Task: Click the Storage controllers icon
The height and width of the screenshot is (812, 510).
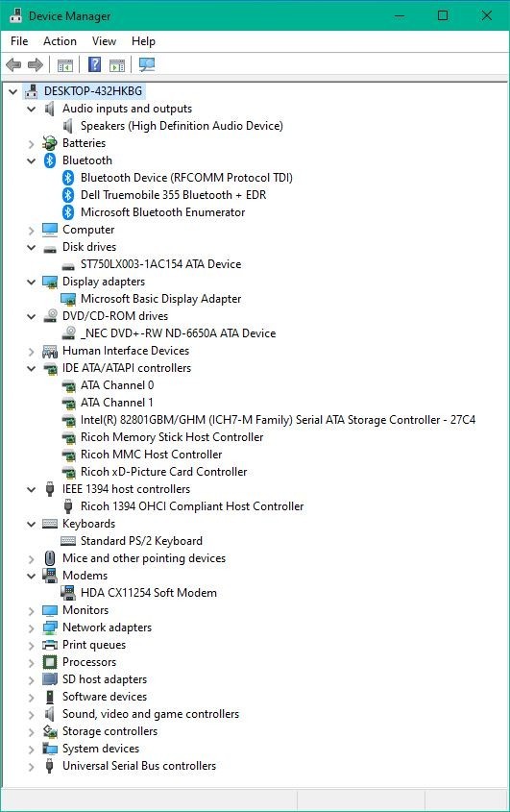Action: click(50, 731)
